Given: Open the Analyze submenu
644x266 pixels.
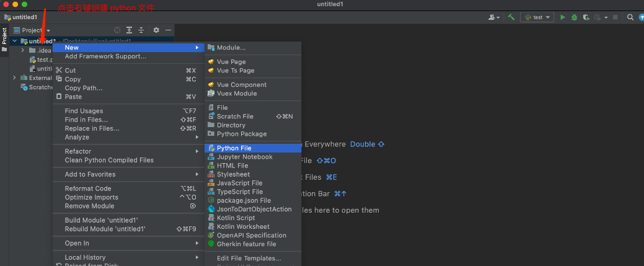Looking at the screenshot, I should (129, 137).
